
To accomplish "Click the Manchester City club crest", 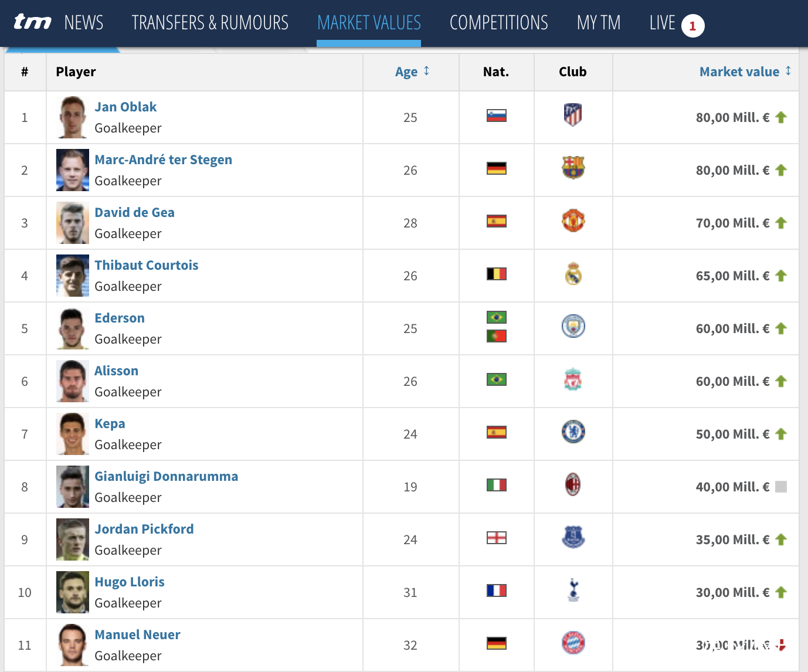I will click(x=573, y=326).
